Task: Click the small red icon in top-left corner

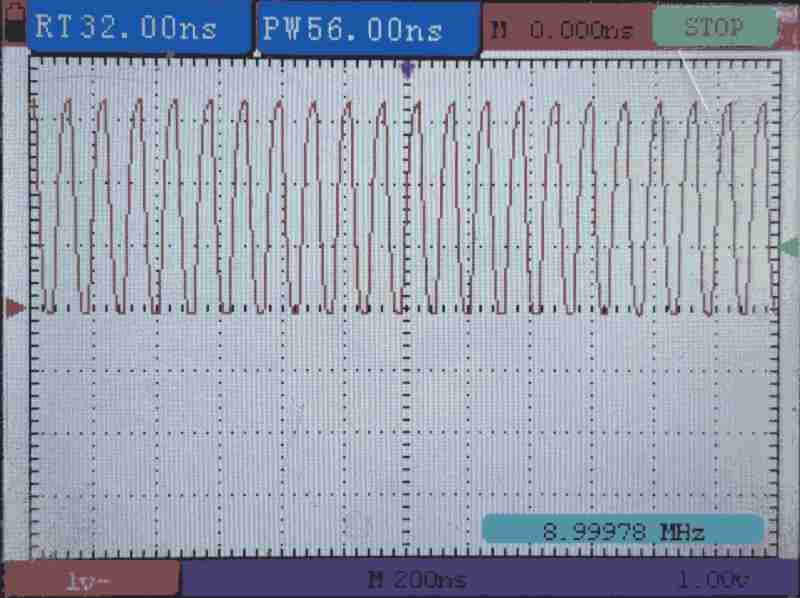Action: [x=12, y=8]
